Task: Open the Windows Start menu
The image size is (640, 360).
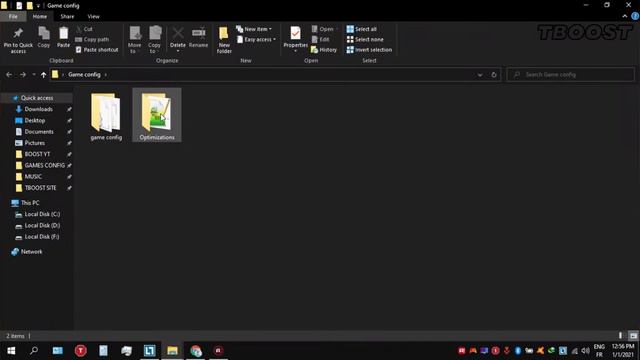Action: (11, 351)
